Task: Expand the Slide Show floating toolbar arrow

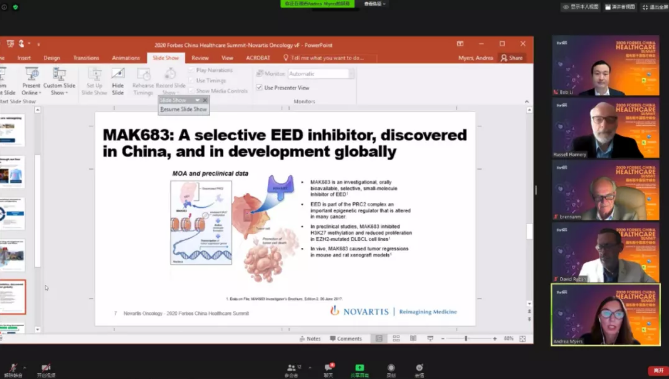Action: point(197,100)
